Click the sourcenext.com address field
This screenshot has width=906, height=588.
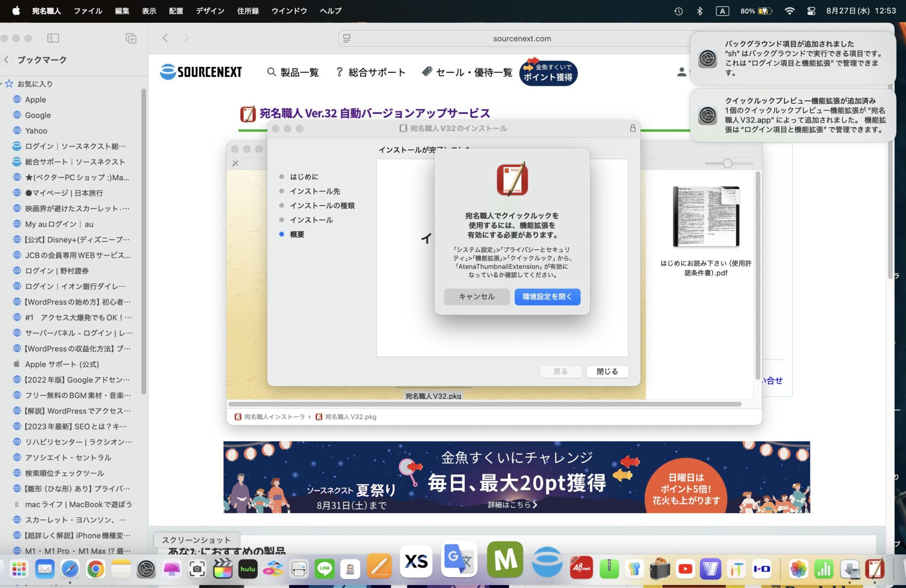point(521,39)
